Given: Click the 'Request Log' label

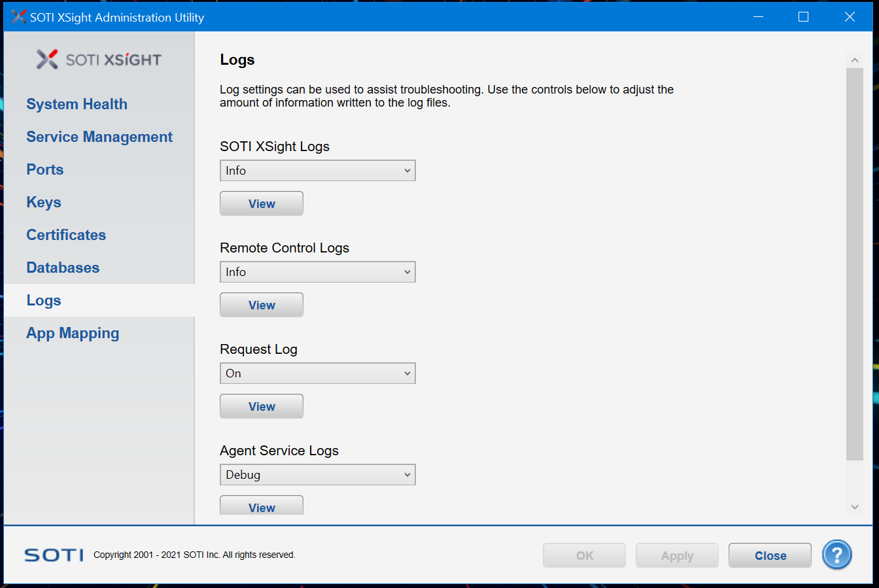Looking at the screenshot, I should coord(258,349).
